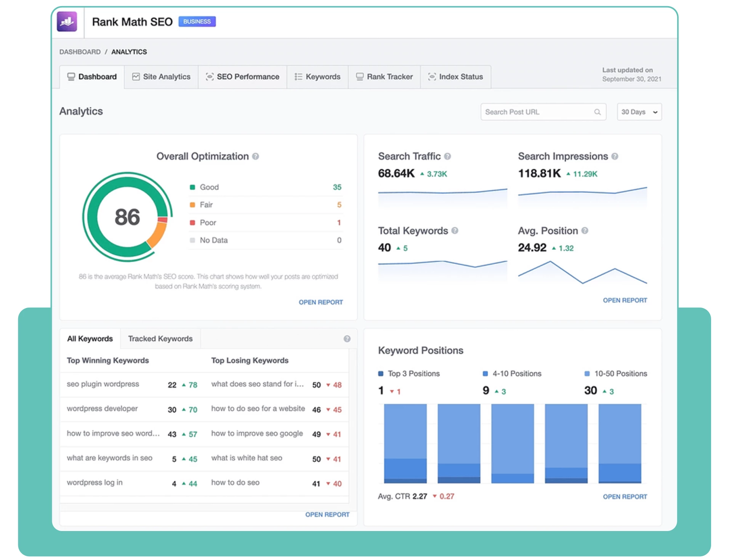Click the Top 3 Positions legend swatch
Viewport: 729px width, 560px height.
(380, 374)
